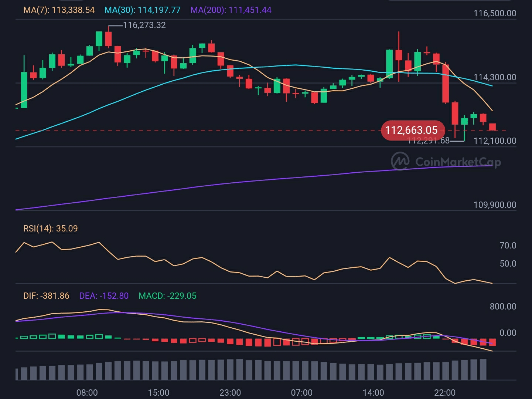Screen dimensions: 532x399
Task: Click the 116,500.00 price axis label
Action: 495,14
